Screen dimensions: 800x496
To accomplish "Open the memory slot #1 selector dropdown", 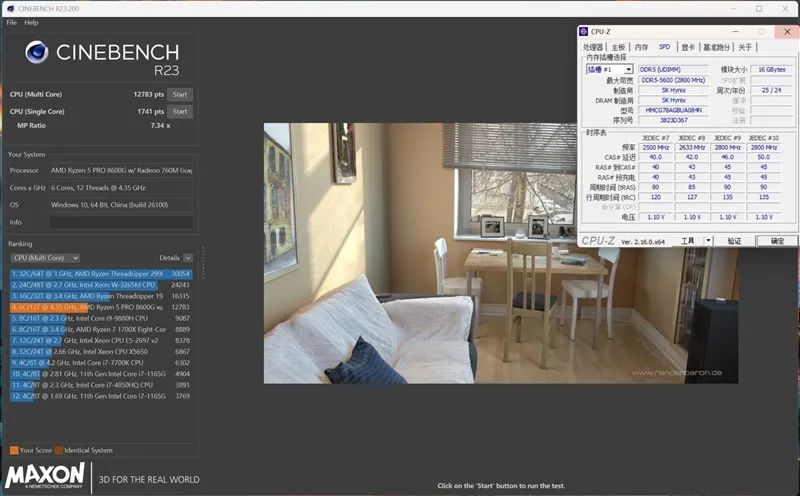I will coord(609,70).
